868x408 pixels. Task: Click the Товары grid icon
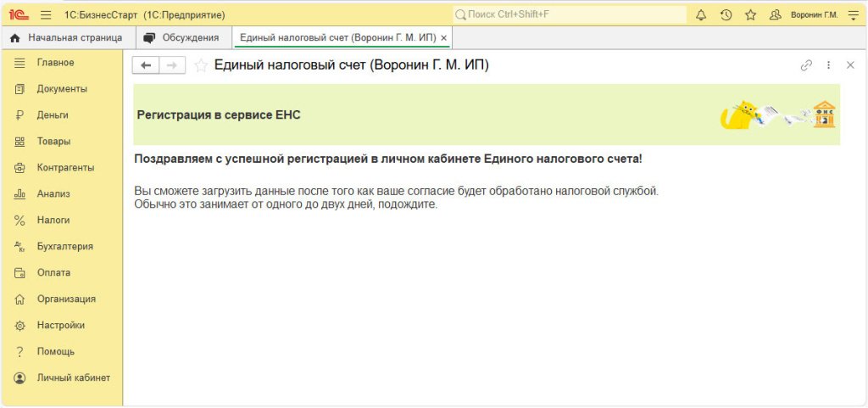point(19,141)
